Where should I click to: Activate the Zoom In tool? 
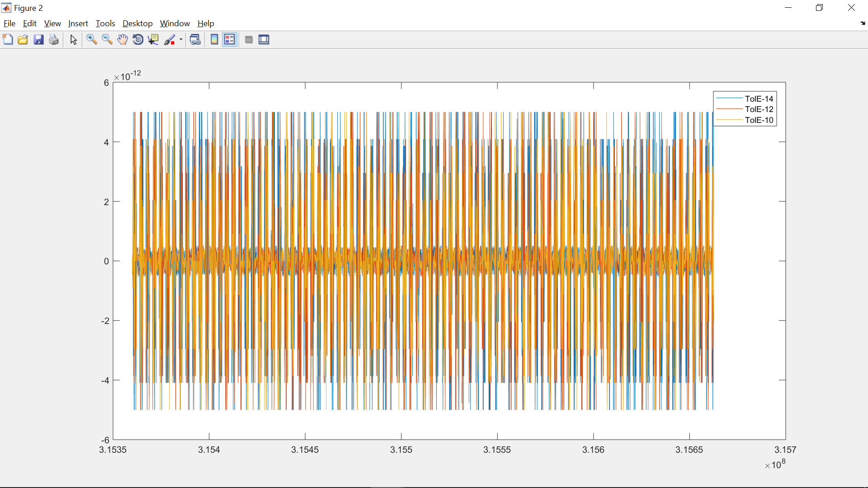pos(92,40)
